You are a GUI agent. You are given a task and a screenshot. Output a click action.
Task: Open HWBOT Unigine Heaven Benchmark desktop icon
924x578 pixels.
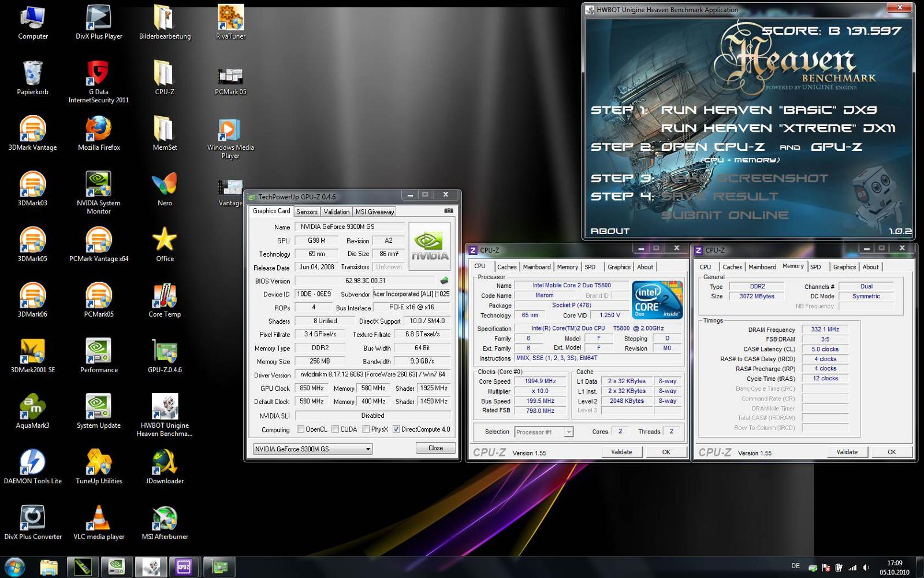tap(165, 415)
